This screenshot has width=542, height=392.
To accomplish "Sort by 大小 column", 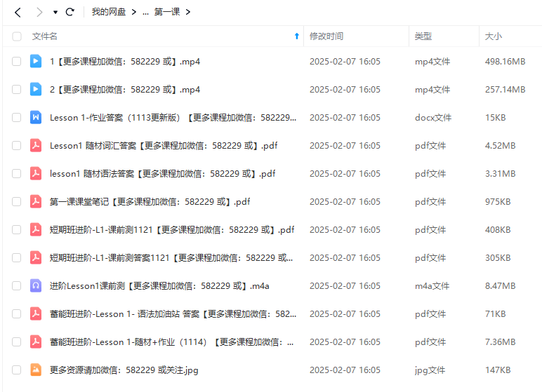I will click(x=494, y=36).
